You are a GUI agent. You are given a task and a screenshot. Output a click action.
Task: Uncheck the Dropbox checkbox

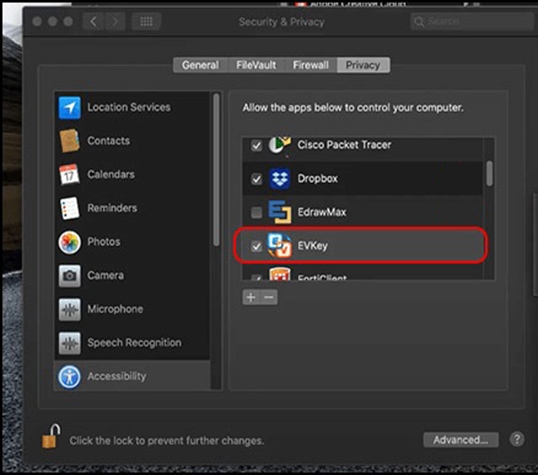[x=256, y=179]
